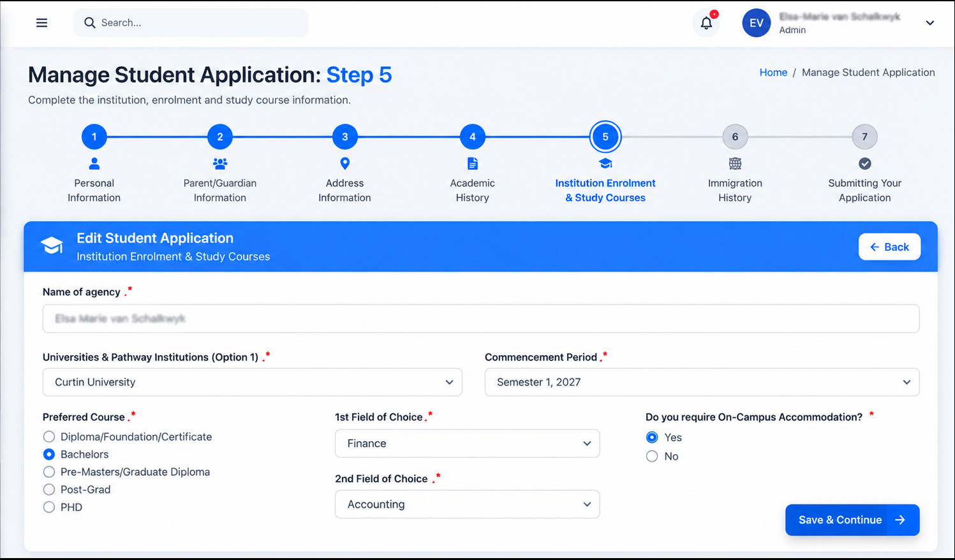Click the Parent/Guardian group icon
The image size is (955, 560).
[220, 163]
